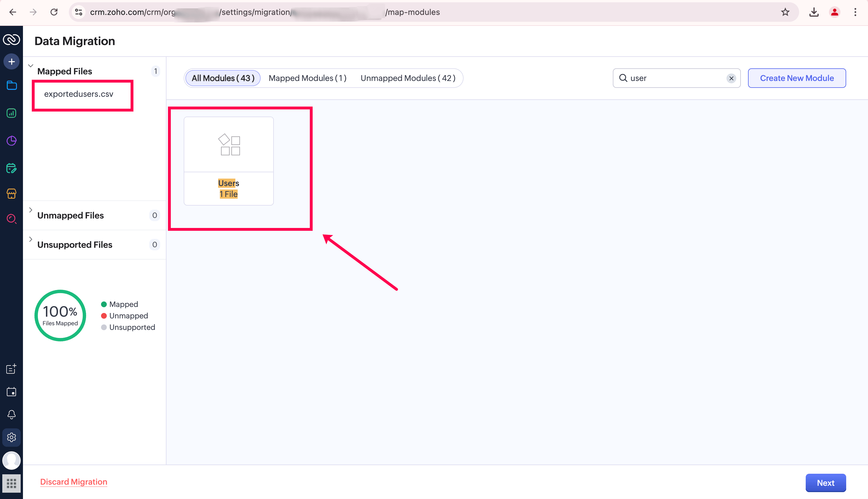Screen dimensions: 868x499
Task: Click the Create New Module button
Action: [797, 78]
